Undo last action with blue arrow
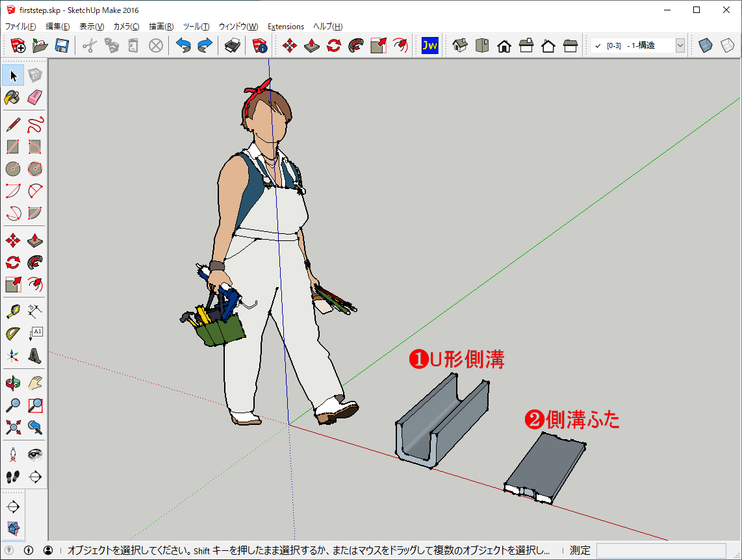The height and width of the screenshot is (560, 742). [184, 46]
